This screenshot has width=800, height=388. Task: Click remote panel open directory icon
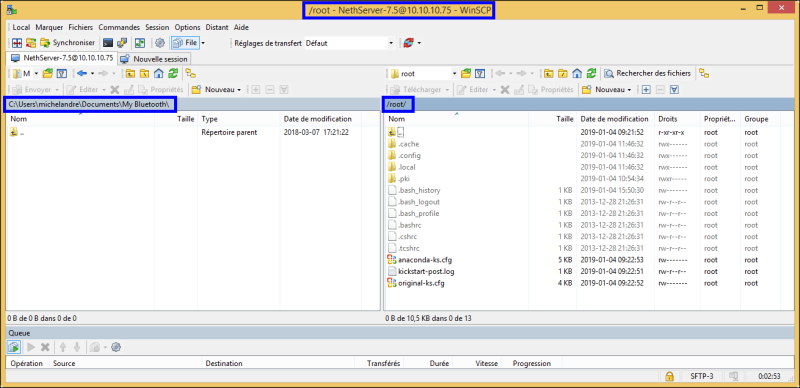click(465, 74)
